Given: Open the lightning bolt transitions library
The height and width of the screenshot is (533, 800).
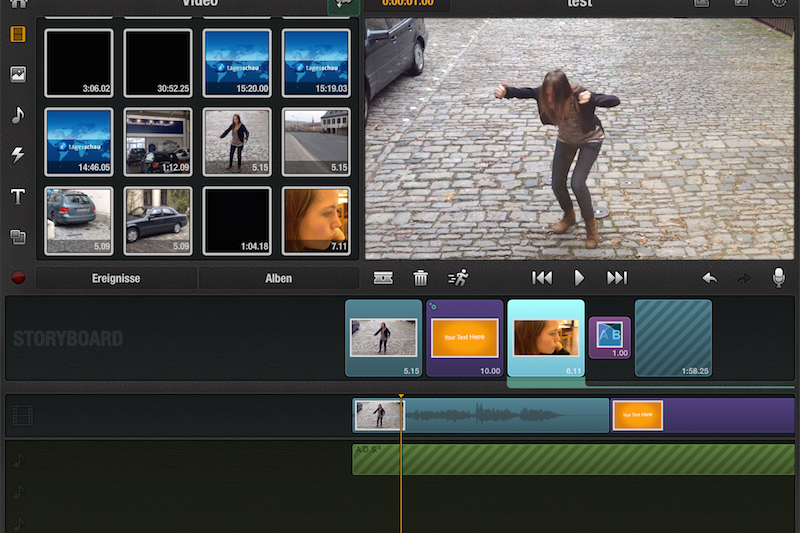Looking at the screenshot, I should (x=18, y=155).
